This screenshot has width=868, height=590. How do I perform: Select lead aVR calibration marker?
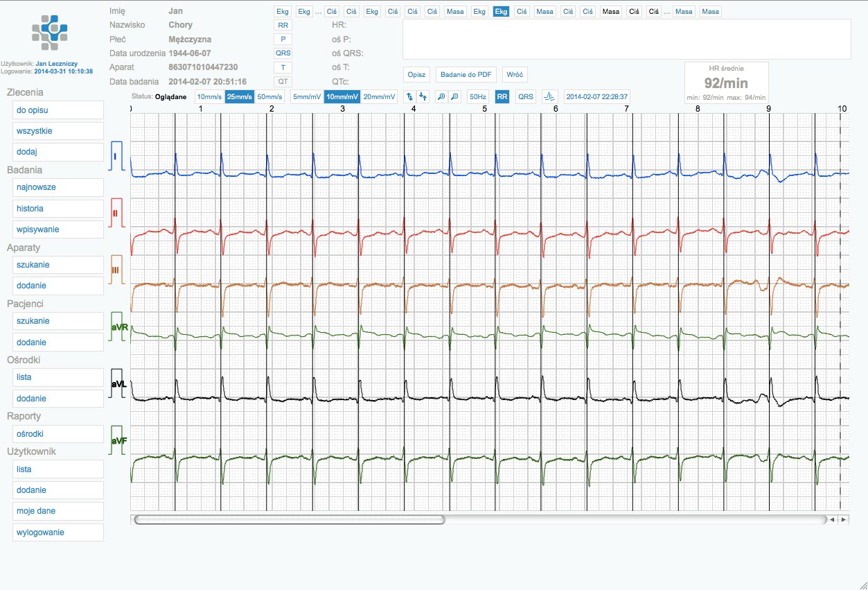(x=118, y=327)
